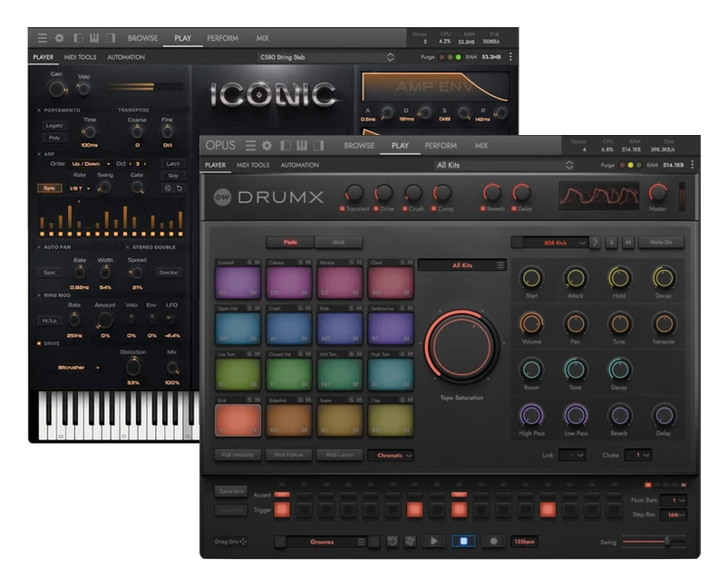The image size is (728, 587).
Task: Show keyboard via piano icon in Iconic window
Action: [x=94, y=38]
